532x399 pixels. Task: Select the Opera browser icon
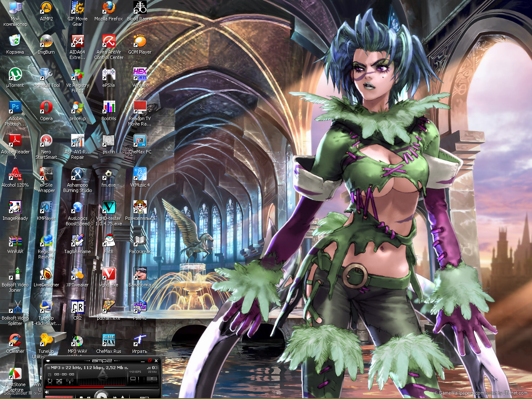click(x=46, y=108)
